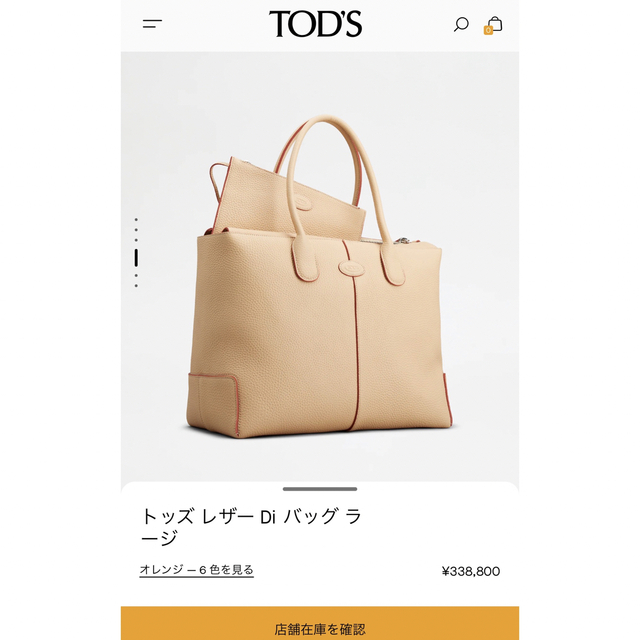Screen dimensions: 640x640
Task: Select the first image pagination dot
Action: point(136,220)
